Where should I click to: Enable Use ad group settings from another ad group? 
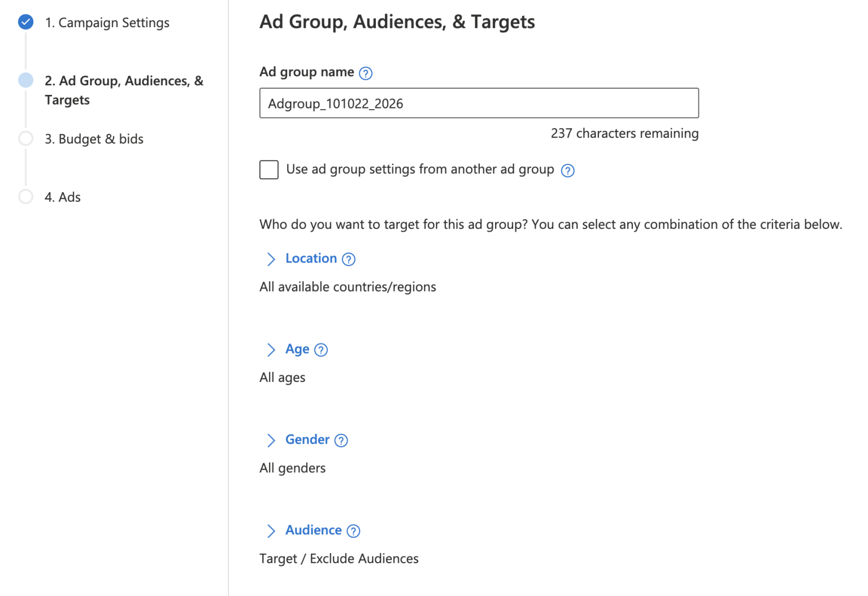[269, 169]
